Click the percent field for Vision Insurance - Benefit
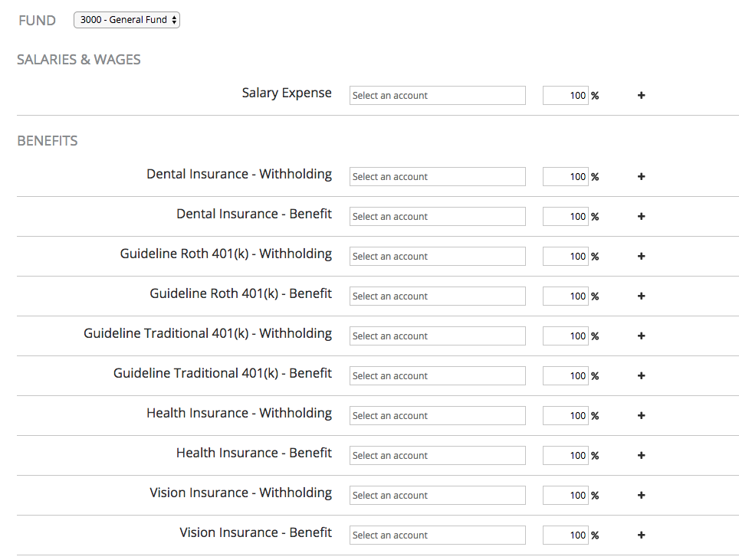This screenshot has width=739, height=560. tap(566, 535)
